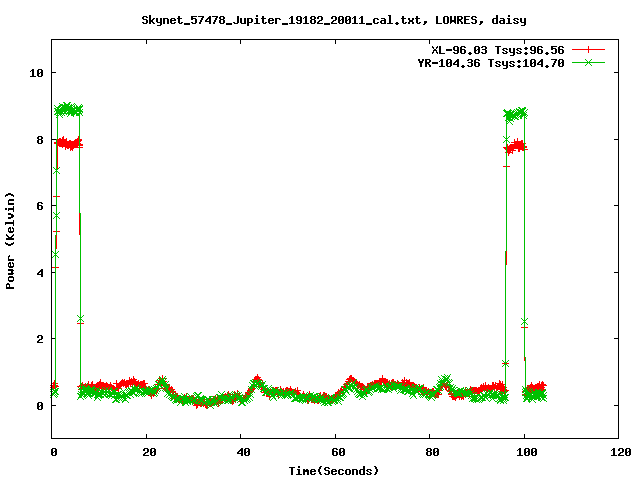The image size is (640, 480).
Task: Click the red XL legend line sample
Action: (x=588, y=50)
